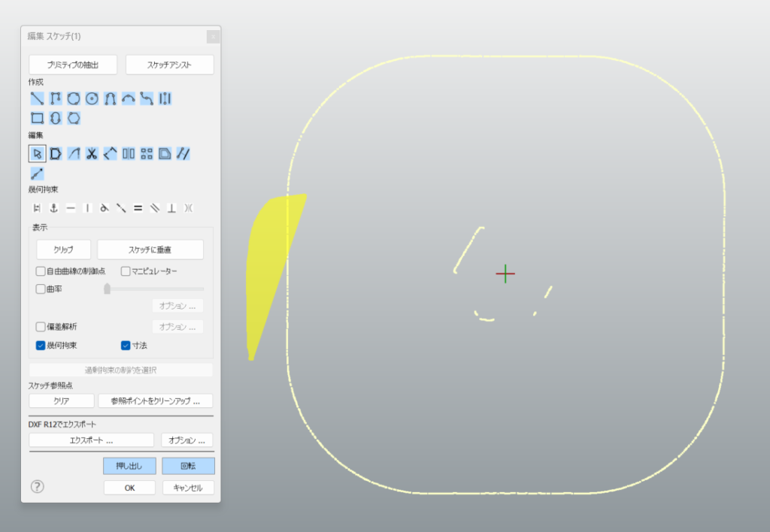Click the Mirror edit tool
770x532 pixels.
coord(129,154)
